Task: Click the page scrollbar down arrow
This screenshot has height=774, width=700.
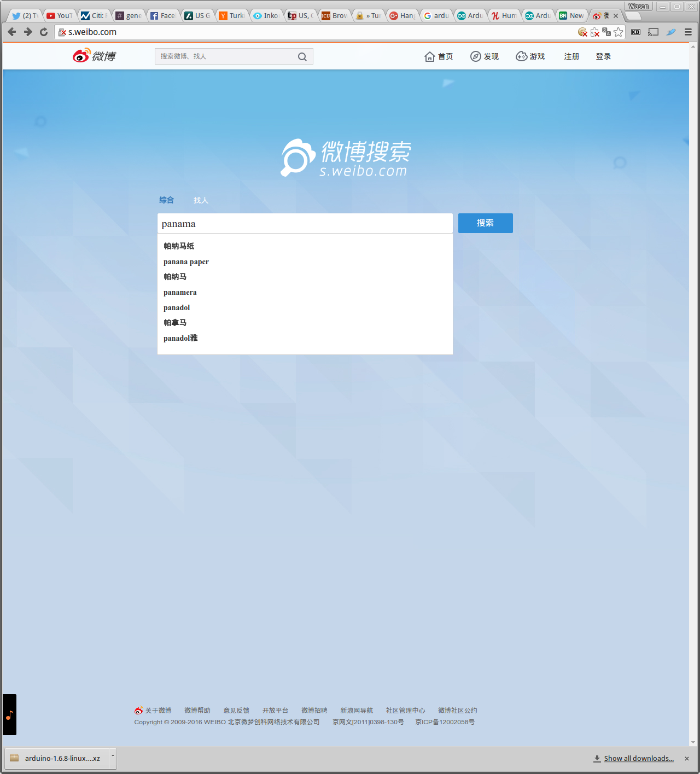Action: click(693, 742)
